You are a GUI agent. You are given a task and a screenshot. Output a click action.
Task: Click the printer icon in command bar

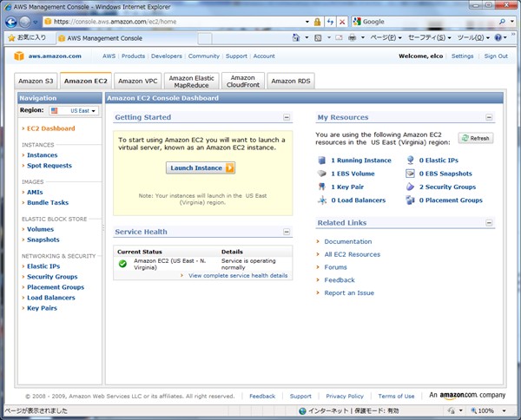[353, 38]
